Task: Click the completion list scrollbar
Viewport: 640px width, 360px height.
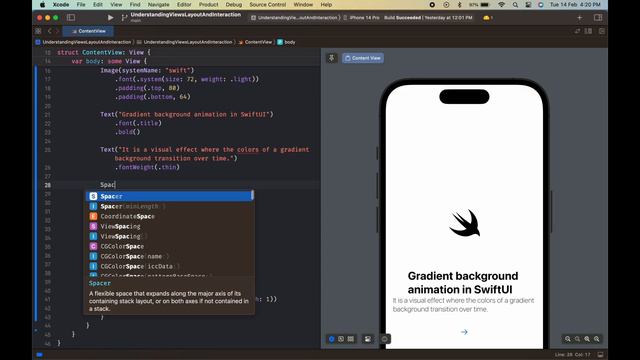Action: click(252, 195)
